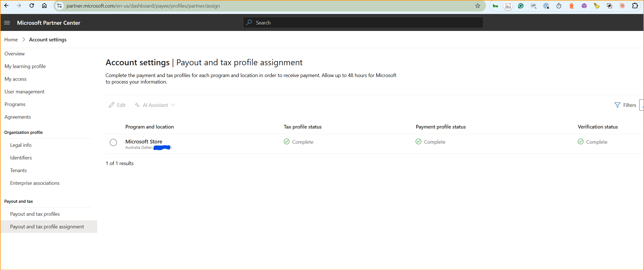Open the Partner Center search bar magnifier
644x270 pixels.
(x=249, y=22)
